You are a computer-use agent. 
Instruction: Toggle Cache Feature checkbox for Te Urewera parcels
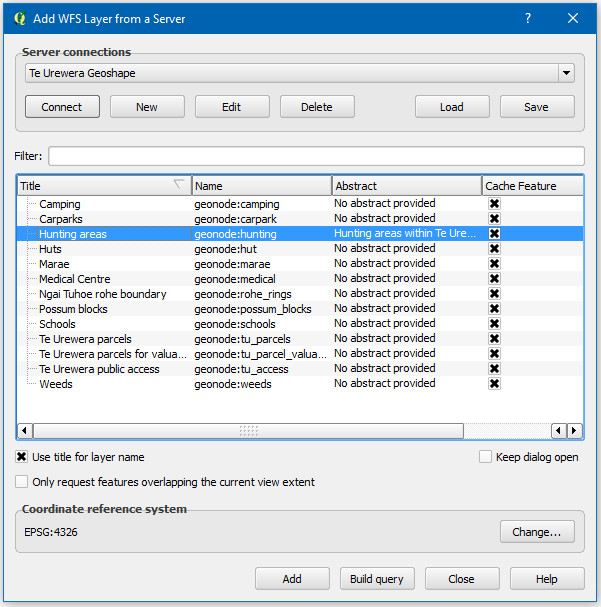coord(494,339)
